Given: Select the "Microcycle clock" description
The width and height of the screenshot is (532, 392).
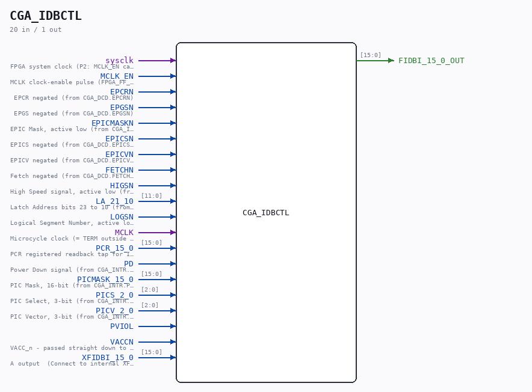Looking at the screenshot, I should [72, 239].
